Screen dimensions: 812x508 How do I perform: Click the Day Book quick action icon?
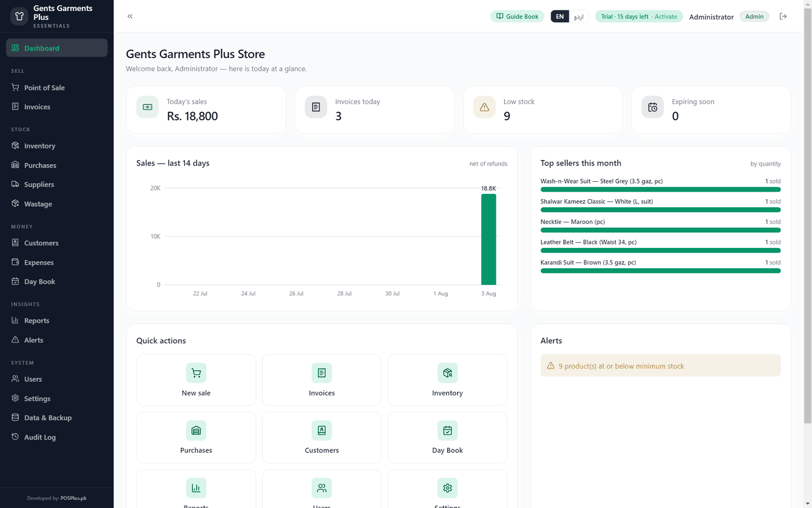(x=447, y=430)
